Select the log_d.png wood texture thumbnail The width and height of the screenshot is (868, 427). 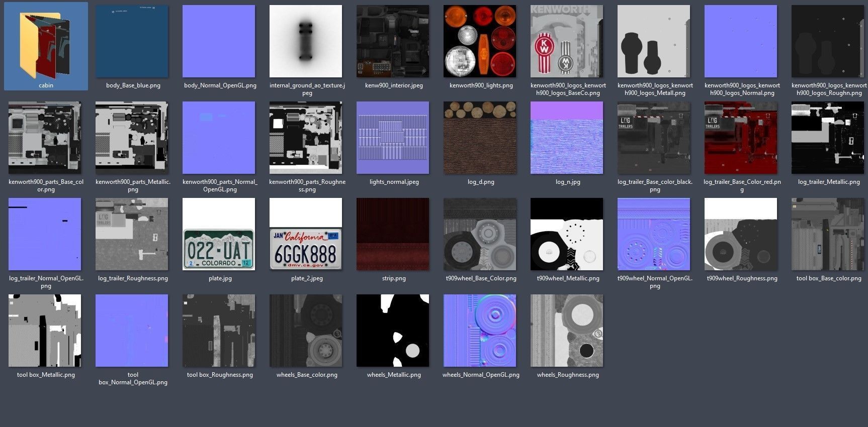tap(480, 138)
